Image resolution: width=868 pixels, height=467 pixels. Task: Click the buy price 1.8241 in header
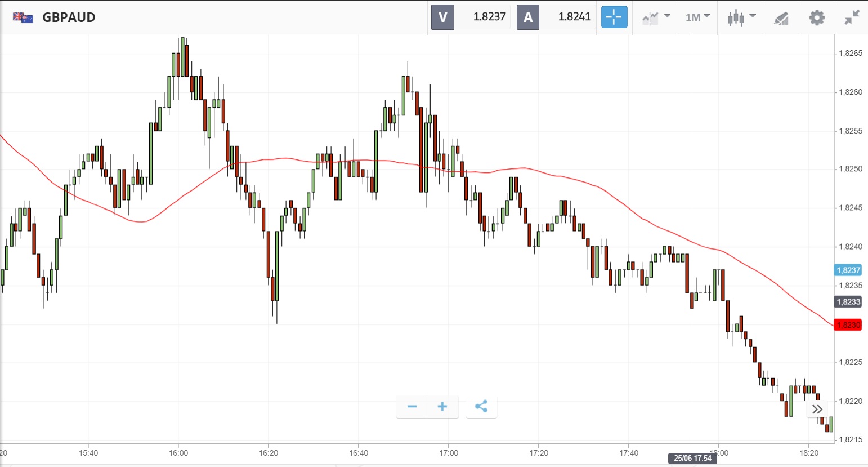click(x=575, y=17)
